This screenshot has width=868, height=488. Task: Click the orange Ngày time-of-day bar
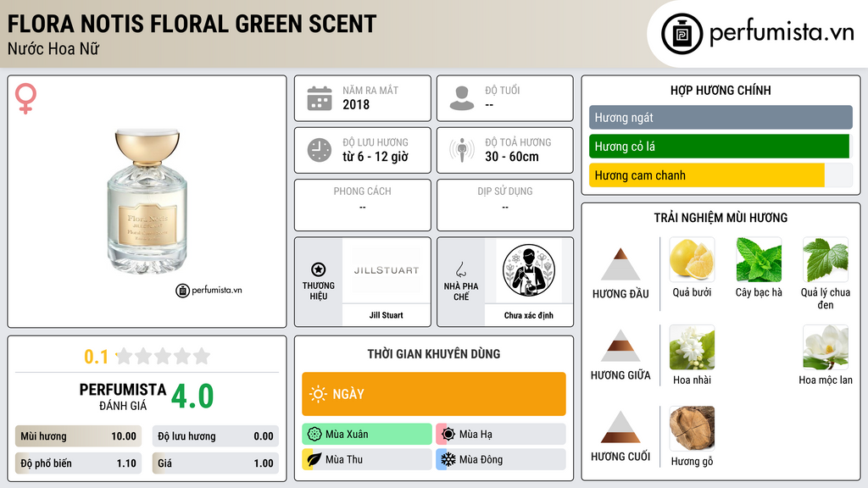tap(434, 394)
